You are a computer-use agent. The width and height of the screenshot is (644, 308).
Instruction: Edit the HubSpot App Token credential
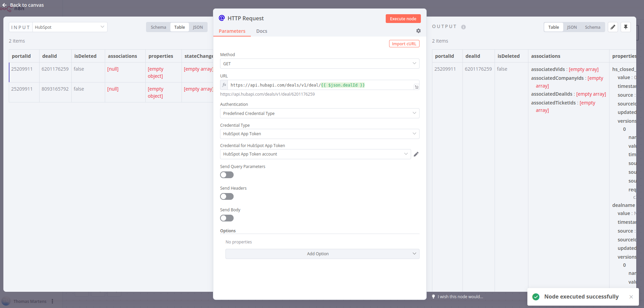tap(416, 154)
